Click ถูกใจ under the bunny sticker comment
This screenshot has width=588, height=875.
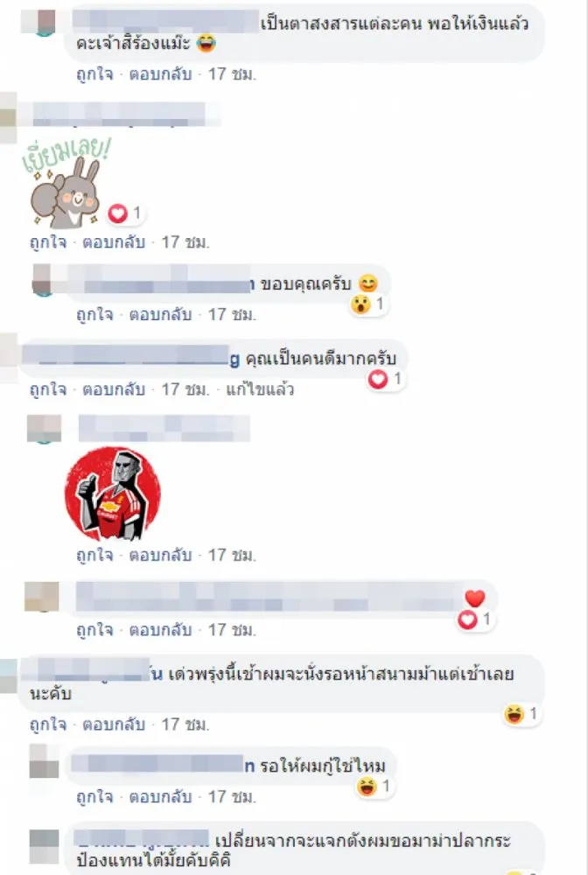[x=48, y=242]
